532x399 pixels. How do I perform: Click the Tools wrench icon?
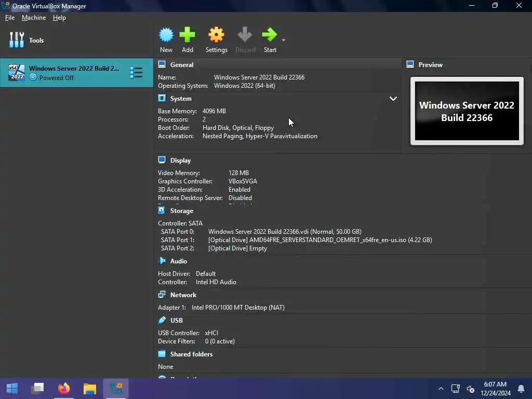(x=17, y=40)
